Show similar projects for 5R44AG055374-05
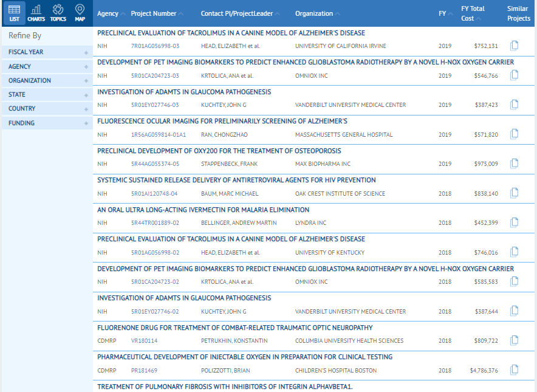 [514, 163]
